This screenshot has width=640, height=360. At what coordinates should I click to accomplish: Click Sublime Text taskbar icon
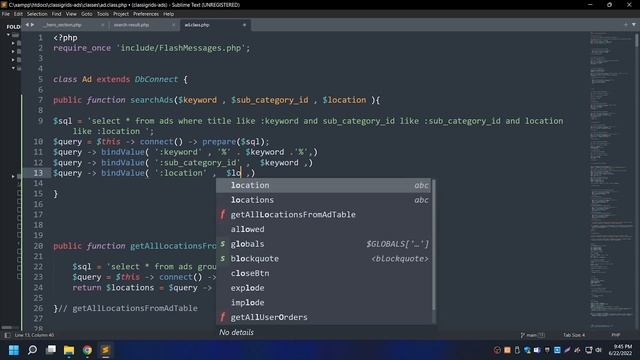tap(105, 350)
